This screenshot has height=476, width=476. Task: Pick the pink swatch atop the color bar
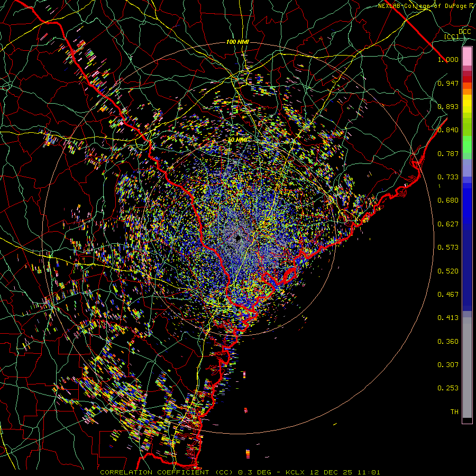(467, 57)
